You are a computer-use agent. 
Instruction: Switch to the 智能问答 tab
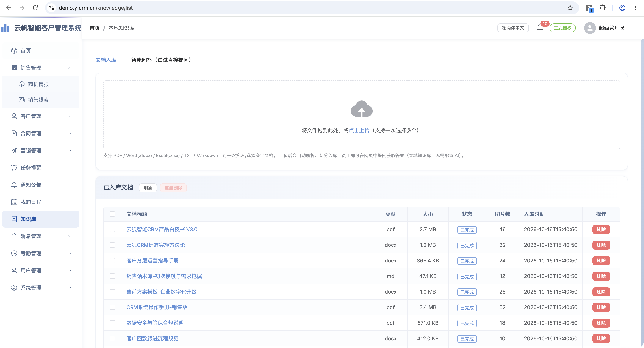click(x=161, y=60)
